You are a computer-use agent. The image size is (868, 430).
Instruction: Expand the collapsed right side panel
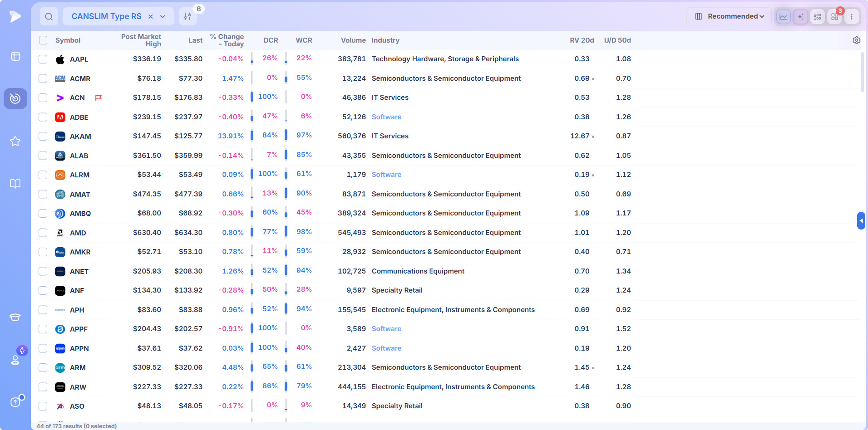(861, 221)
